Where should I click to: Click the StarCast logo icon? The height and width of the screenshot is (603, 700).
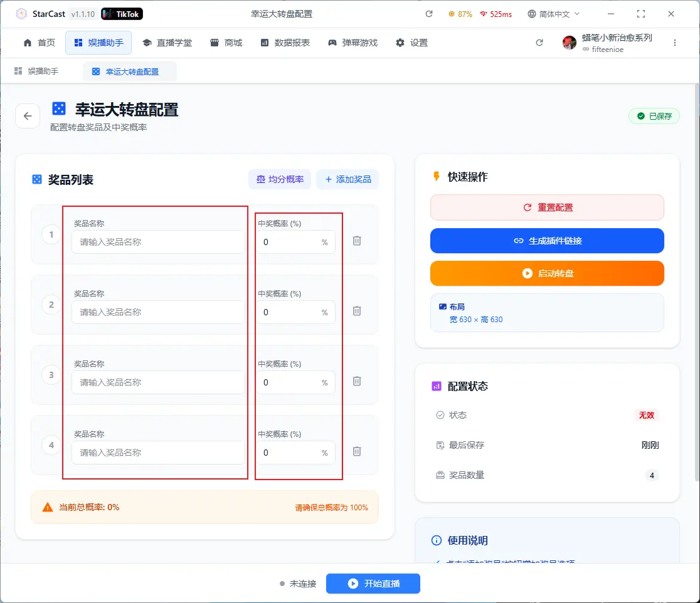(x=21, y=14)
